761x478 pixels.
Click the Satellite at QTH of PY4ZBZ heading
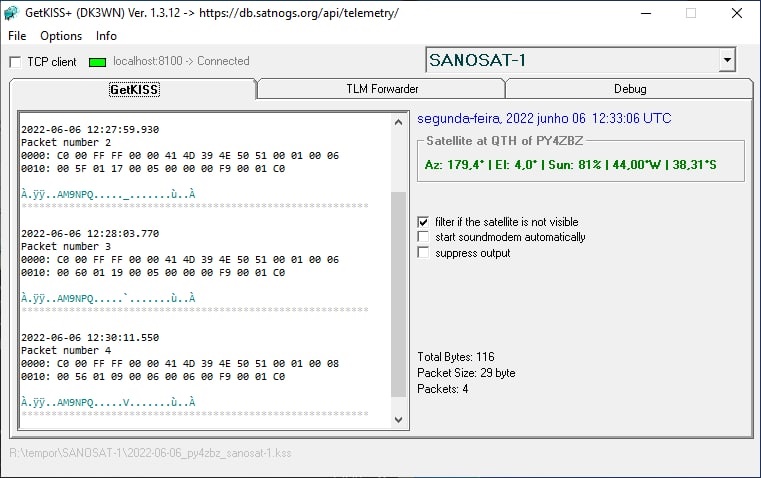coord(505,141)
